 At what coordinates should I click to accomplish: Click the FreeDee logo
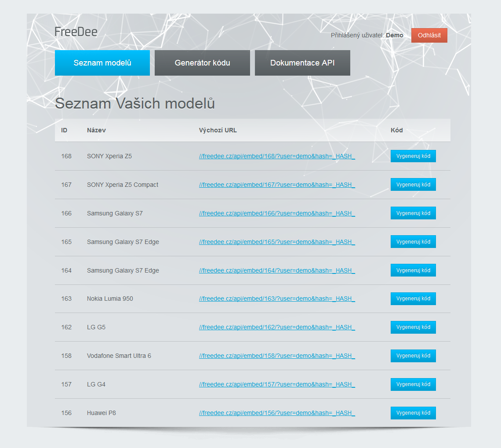76,32
